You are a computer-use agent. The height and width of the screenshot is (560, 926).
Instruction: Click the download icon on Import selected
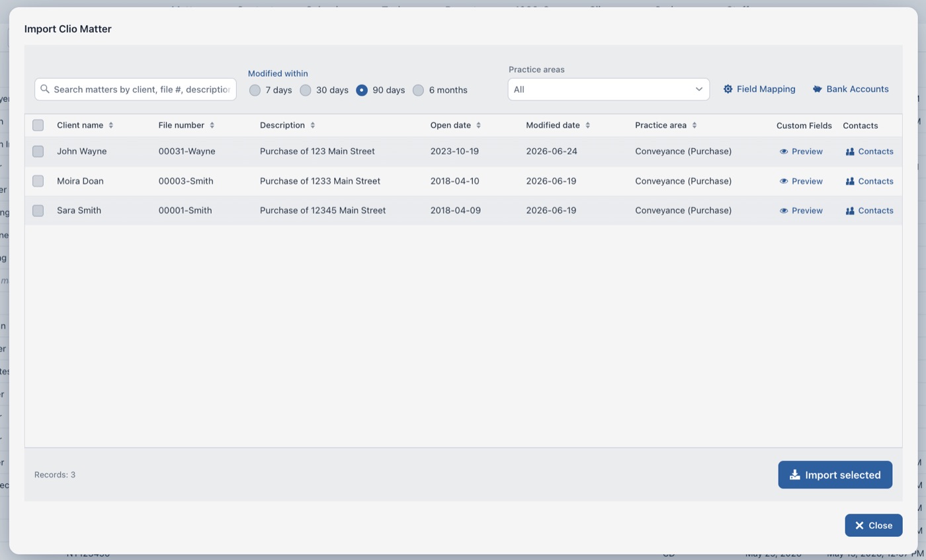795,475
